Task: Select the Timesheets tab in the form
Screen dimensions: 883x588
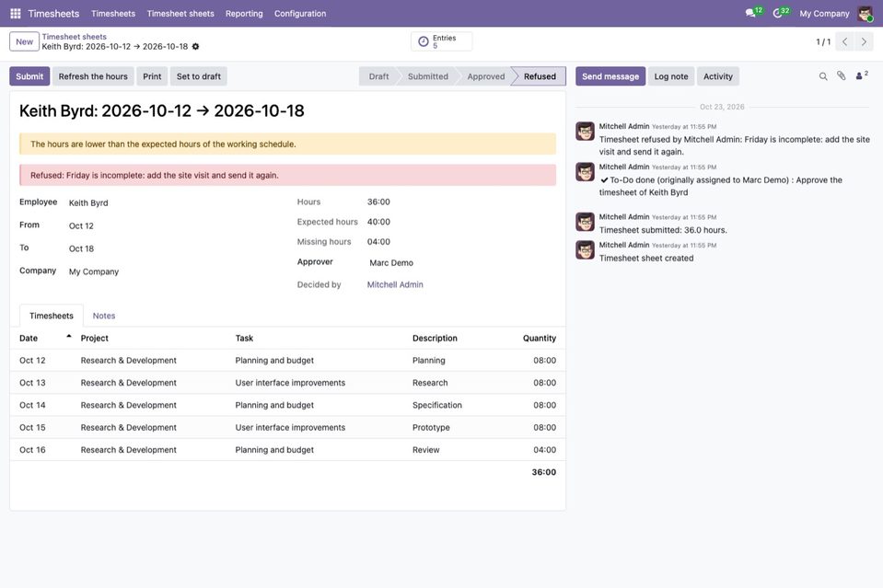Action: (x=52, y=316)
